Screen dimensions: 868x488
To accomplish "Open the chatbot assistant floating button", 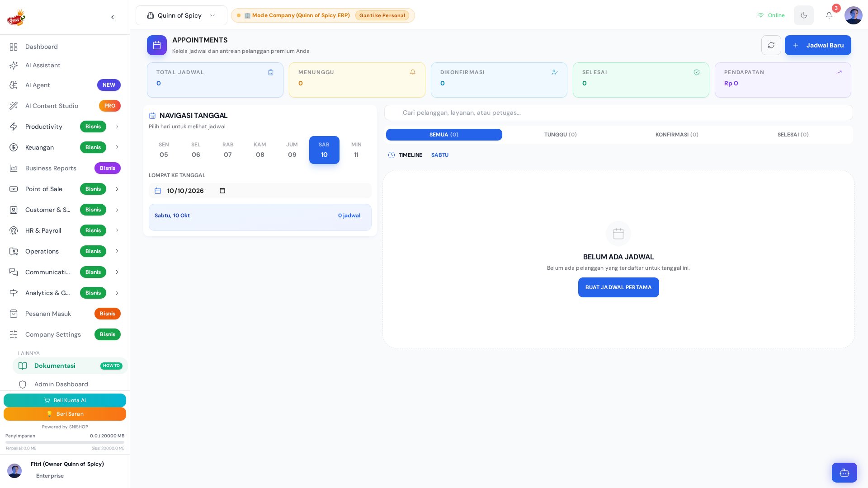I will [844, 473].
